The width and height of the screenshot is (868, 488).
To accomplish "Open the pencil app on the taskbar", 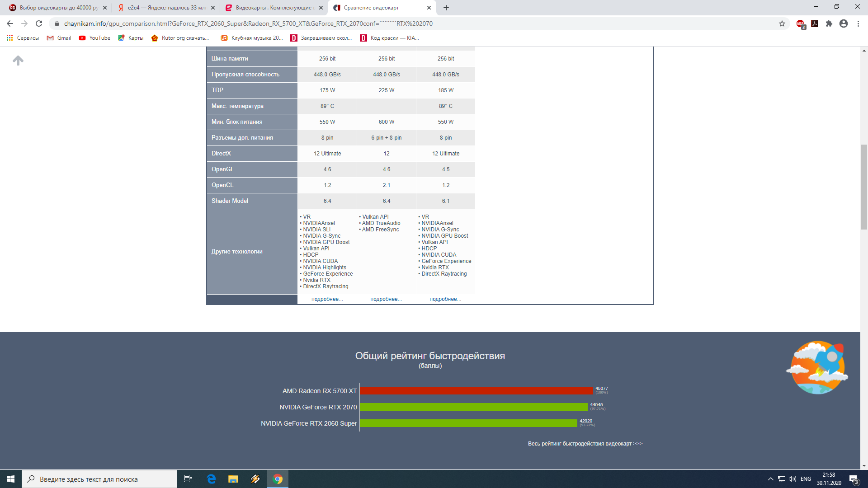I will click(x=255, y=479).
